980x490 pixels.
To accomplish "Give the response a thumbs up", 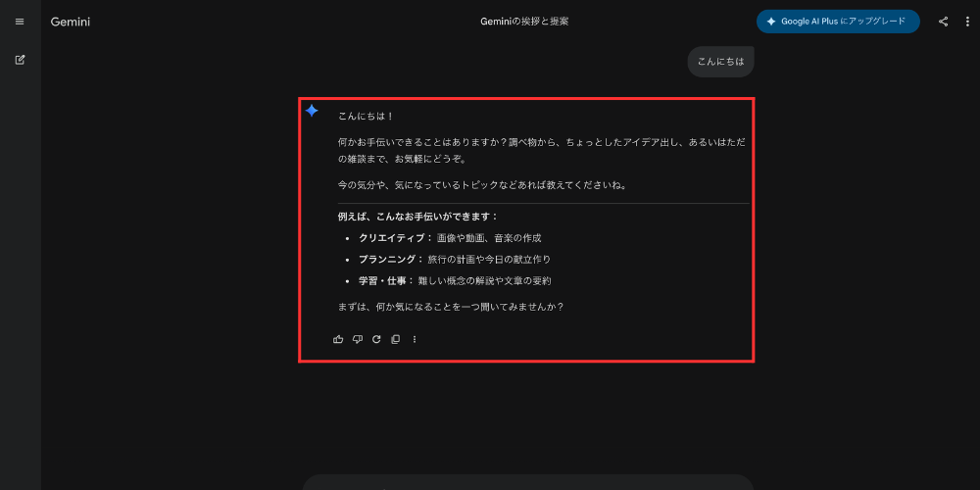I will [338, 339].
